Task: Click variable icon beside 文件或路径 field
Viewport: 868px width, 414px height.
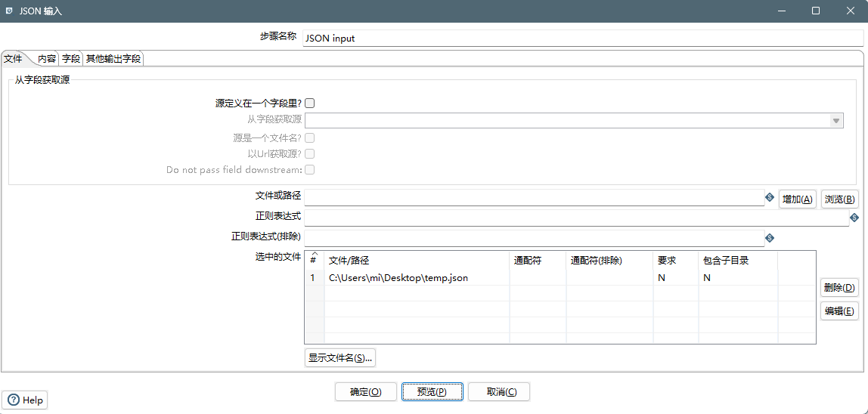Action: coord(769,197)
